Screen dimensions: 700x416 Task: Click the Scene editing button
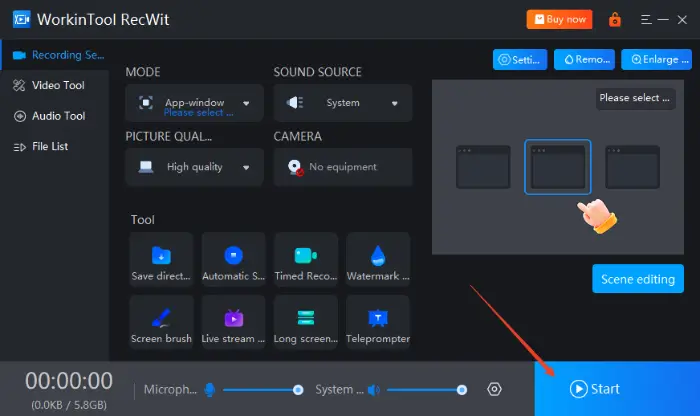[x=637, y=279]
